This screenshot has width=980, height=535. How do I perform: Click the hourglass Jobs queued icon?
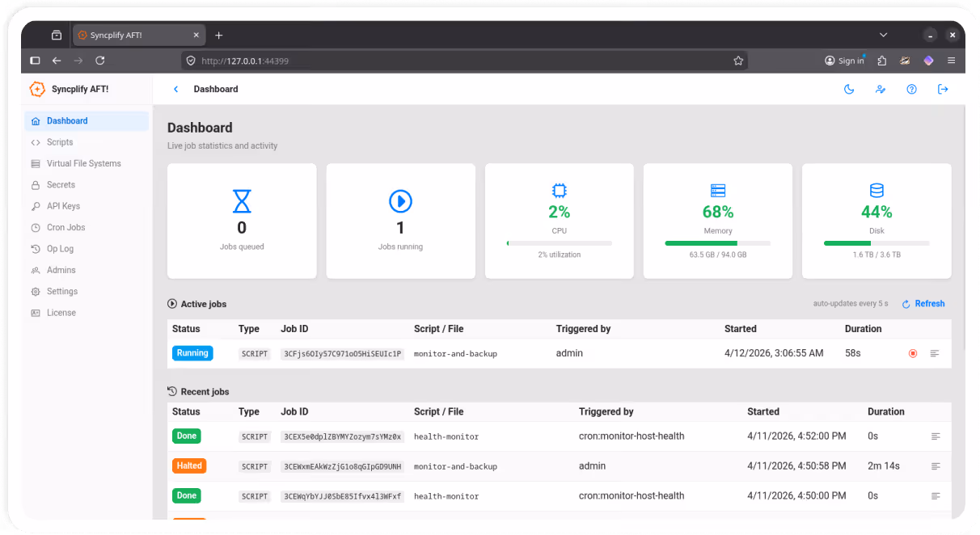[242, 200]
